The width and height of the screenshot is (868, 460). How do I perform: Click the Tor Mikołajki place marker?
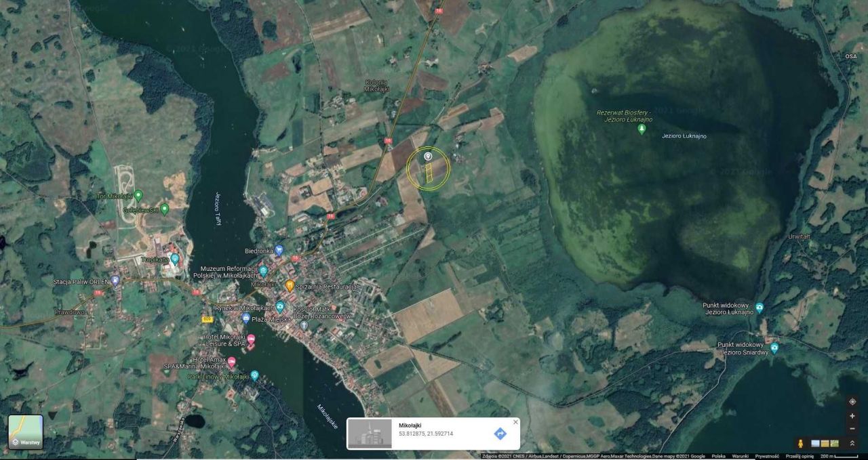click(138, 196)
